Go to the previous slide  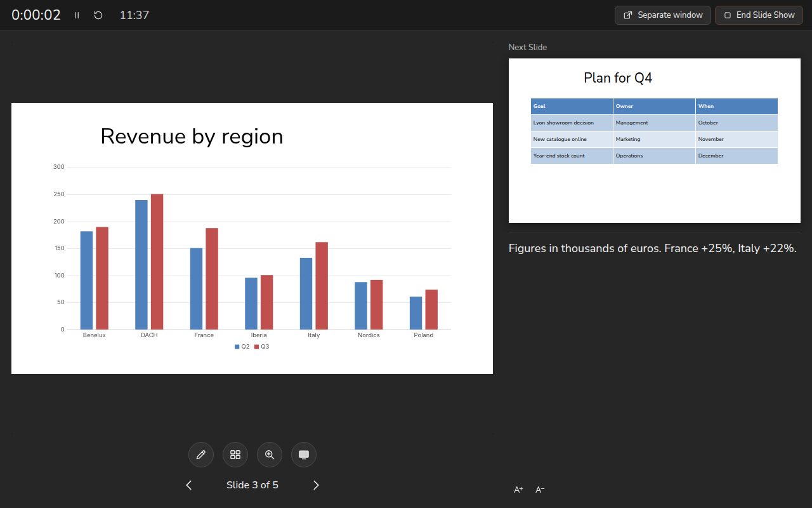(189, 485)
